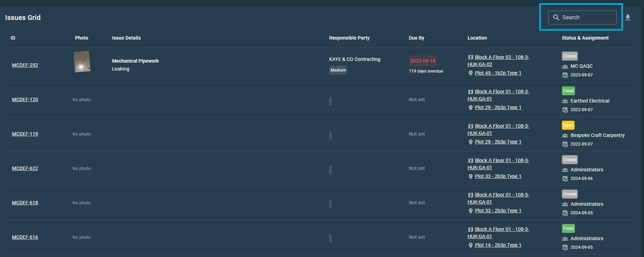Click the calendar icon next to 2023-09-07
The image size is (644, 257).
(x=565, y=75)
